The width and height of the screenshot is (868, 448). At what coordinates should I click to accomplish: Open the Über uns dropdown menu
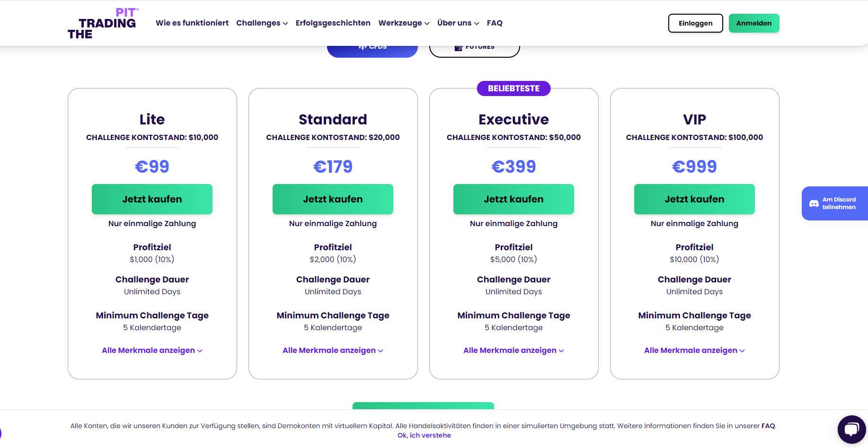click(x=458, y=23)
